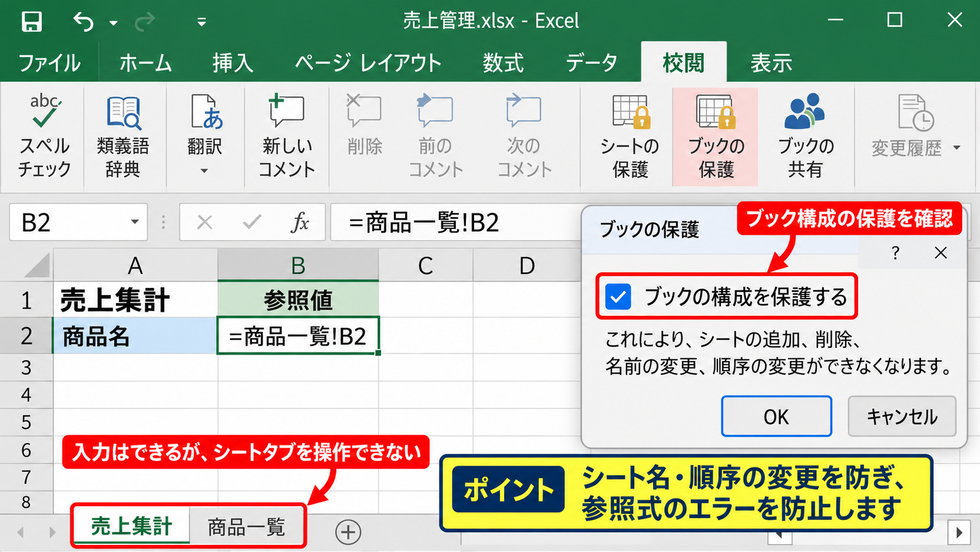This screenshot has width=980, height=552.
Task: Click キャンセル button in dialog
Action: point(902,416)
